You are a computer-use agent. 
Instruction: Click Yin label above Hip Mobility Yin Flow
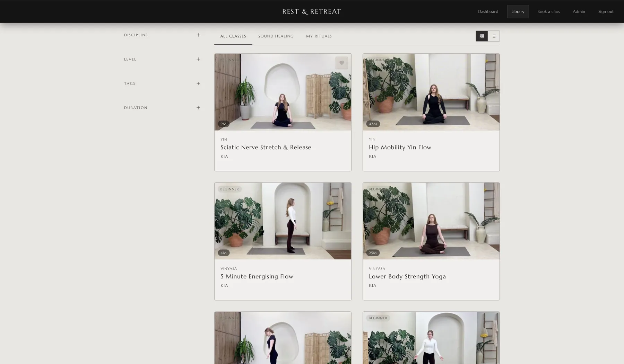[x=372, y=139]
